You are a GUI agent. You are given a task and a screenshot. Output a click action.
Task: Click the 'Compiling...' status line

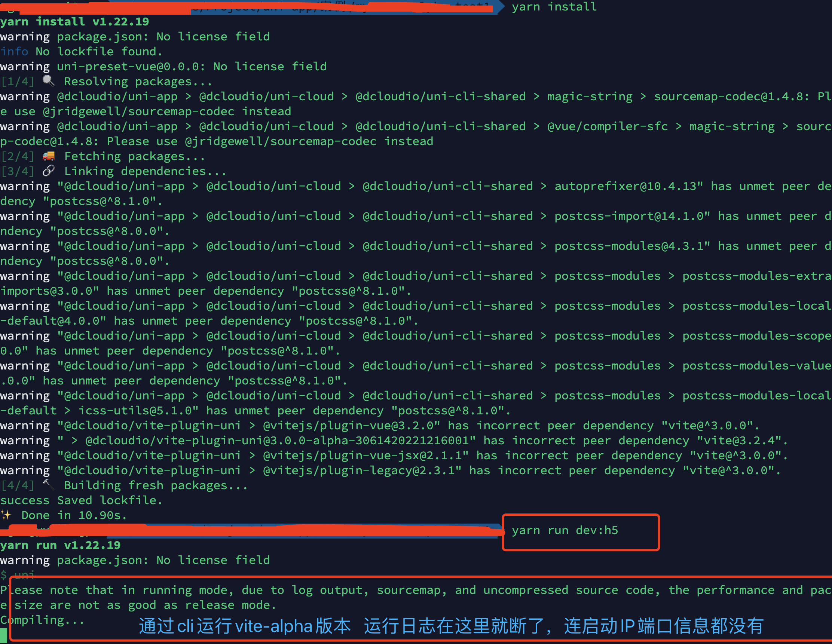42,620
